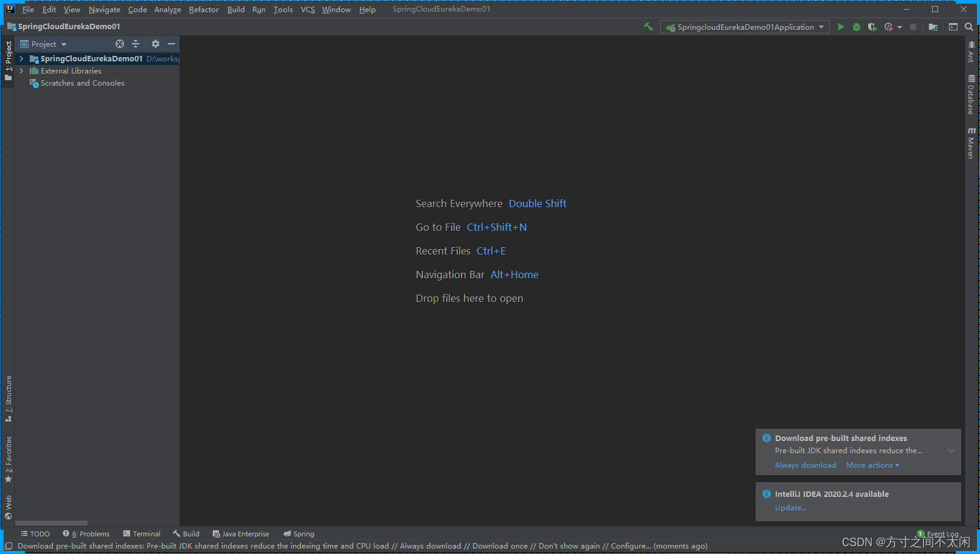The image size is (980, 554).
Task: Click the Build Project hammer icon
Action: pyautogui.click(x=648, y=27)
